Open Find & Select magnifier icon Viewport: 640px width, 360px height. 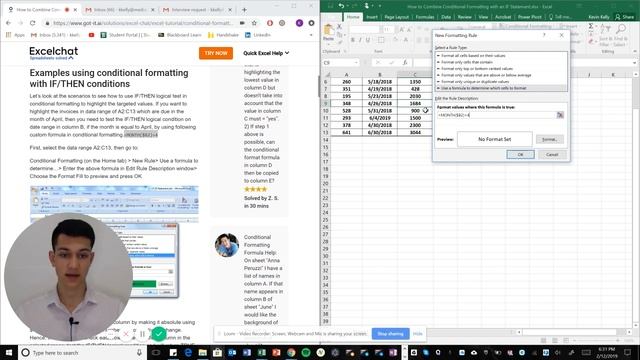tap(621, 29)
